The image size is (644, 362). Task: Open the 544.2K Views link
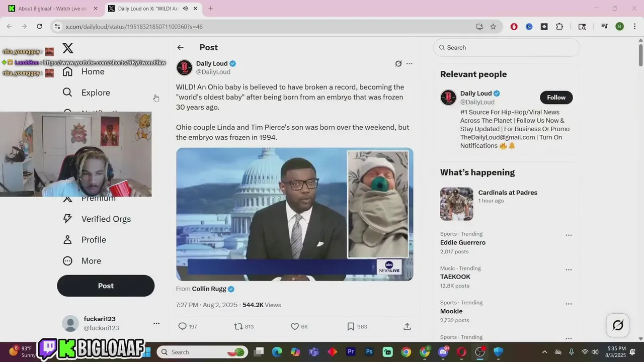(262, 305)
